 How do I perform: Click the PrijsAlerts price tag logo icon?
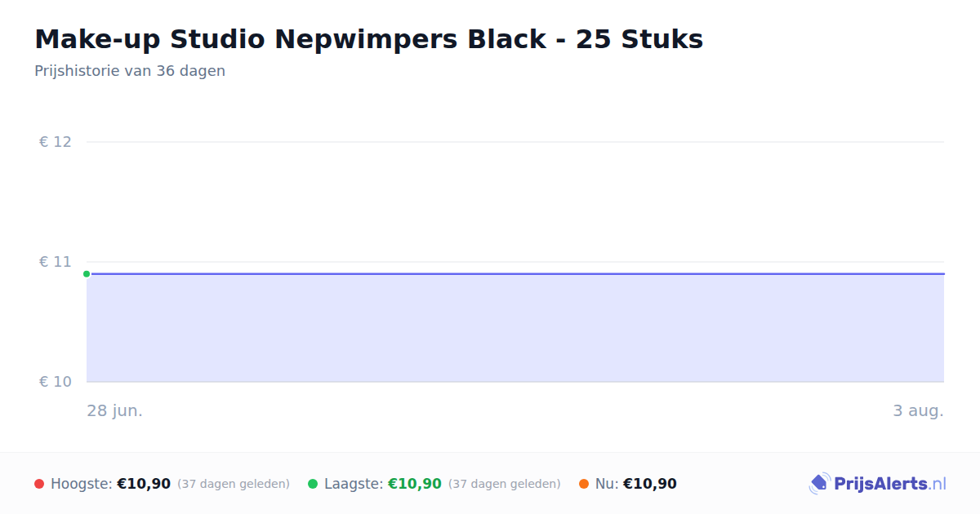819,484
